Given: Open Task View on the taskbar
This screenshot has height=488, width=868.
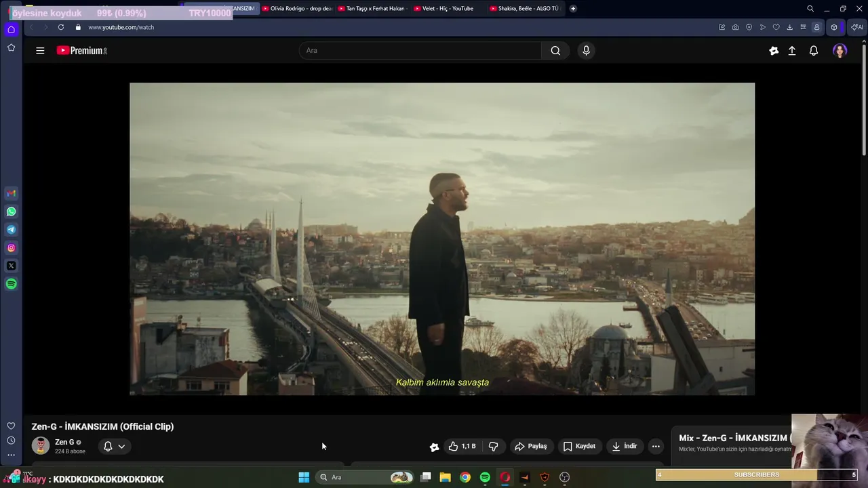Looking at the screenshot, I should point(425,477).
